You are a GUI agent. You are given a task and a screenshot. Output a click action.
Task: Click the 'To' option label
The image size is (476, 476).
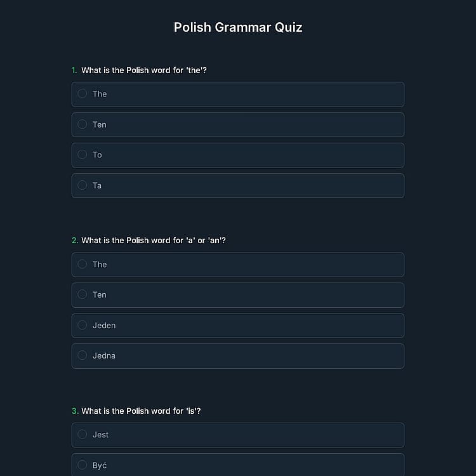point(97,155)
